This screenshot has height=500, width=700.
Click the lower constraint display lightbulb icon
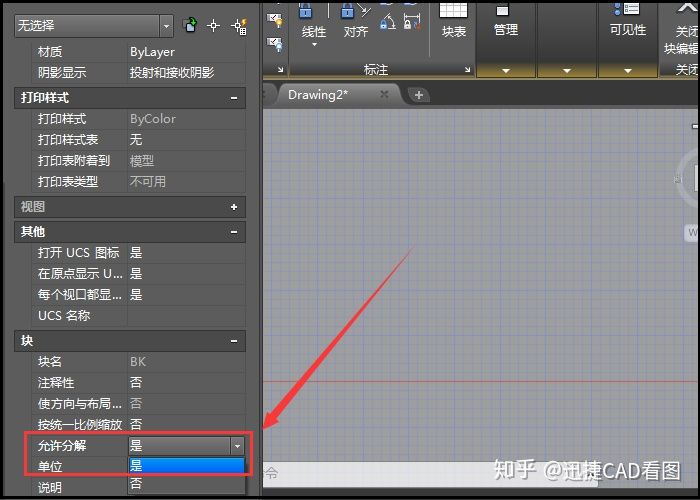(x=275, y=44)
